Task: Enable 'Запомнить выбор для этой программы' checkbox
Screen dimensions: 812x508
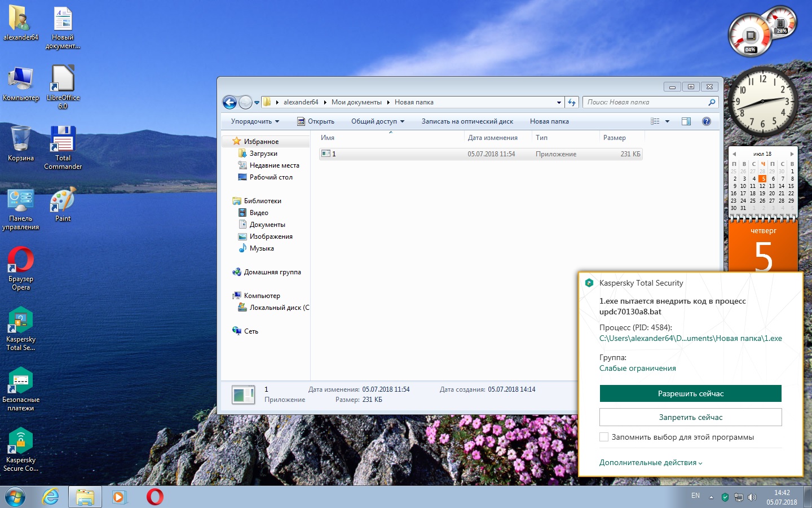Action: coord(604,437)
